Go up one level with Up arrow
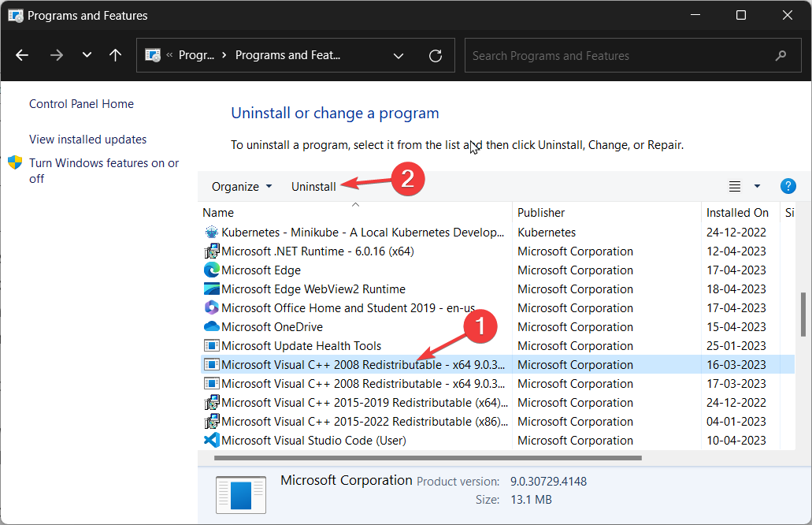This screenshot has height=525, width=812. pyautogui.click(x=115, y=55)
